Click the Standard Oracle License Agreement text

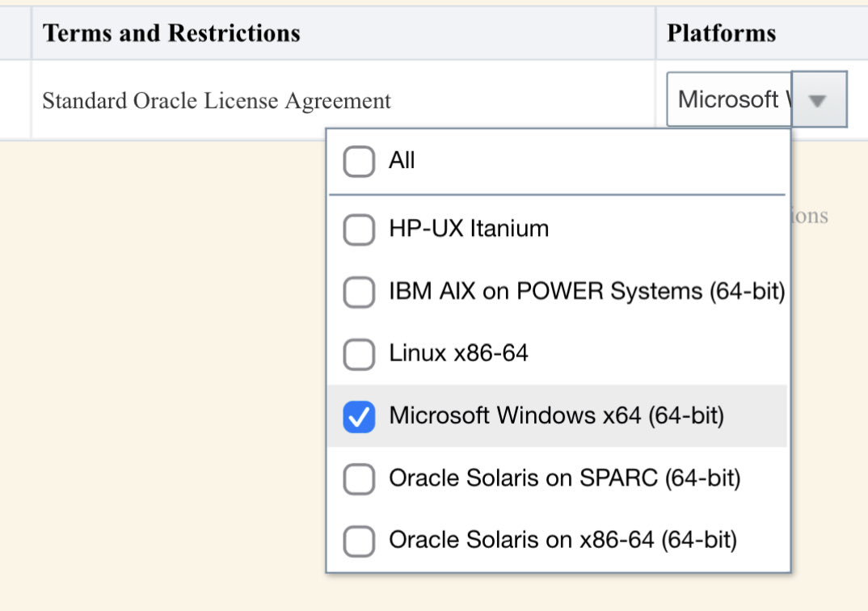(217, 101)
